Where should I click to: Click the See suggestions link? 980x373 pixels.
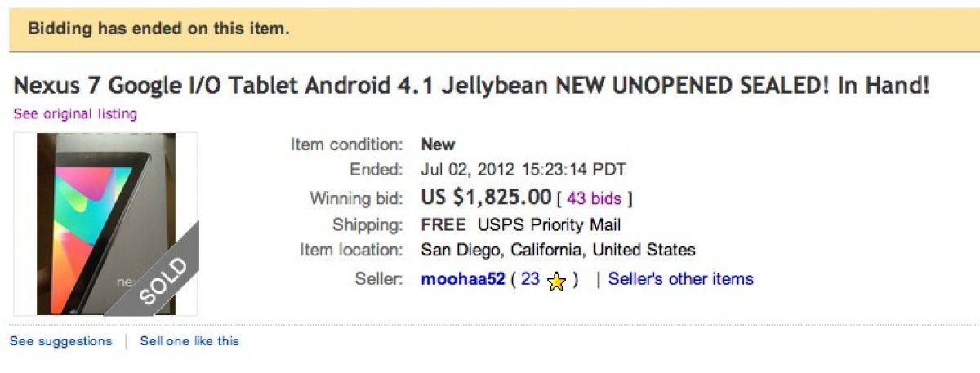[x=60, y=341]
